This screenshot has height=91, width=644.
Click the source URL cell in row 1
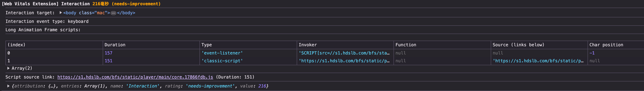[538, 61]
